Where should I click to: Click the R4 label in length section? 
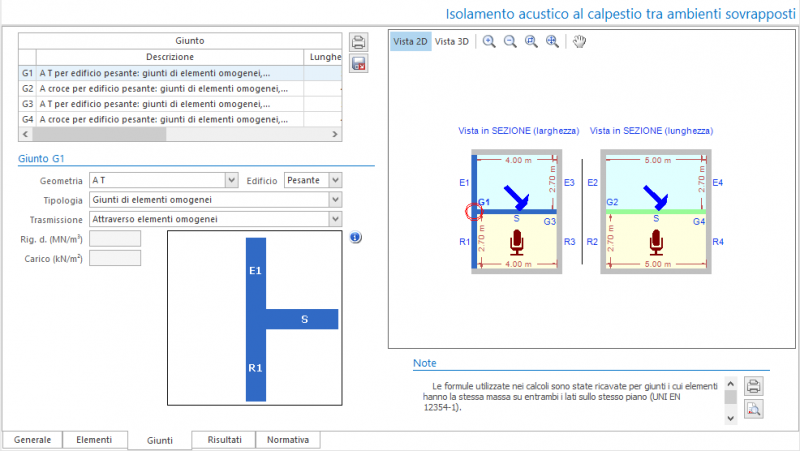pyautogui.click(x=717, y=242)
